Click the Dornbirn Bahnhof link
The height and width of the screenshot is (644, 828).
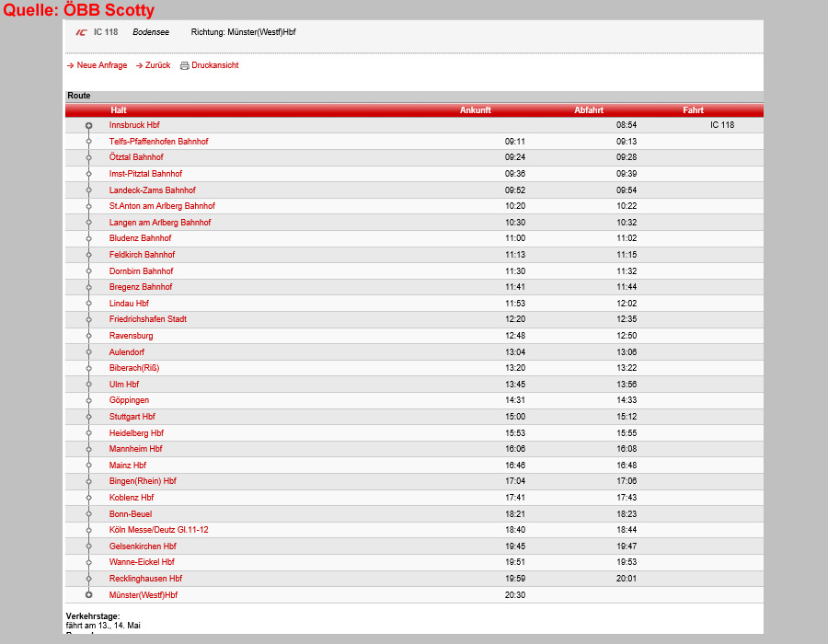(141, 270)
